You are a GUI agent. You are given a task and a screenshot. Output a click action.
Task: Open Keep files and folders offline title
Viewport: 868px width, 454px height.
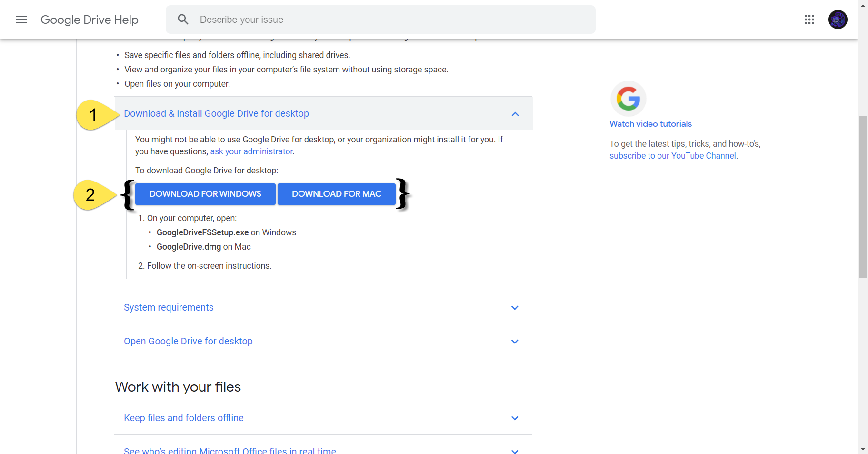[x=184, y=418]
